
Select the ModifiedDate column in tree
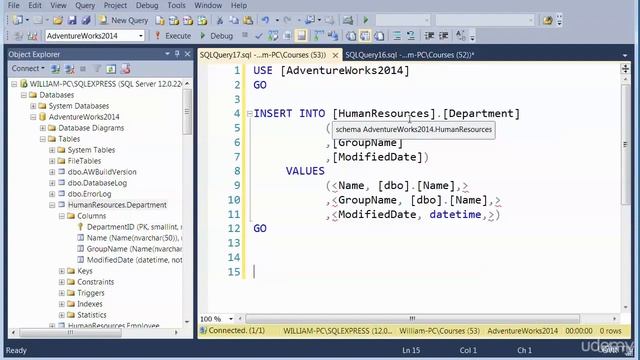pyautogui.click(x=134, y=260)
